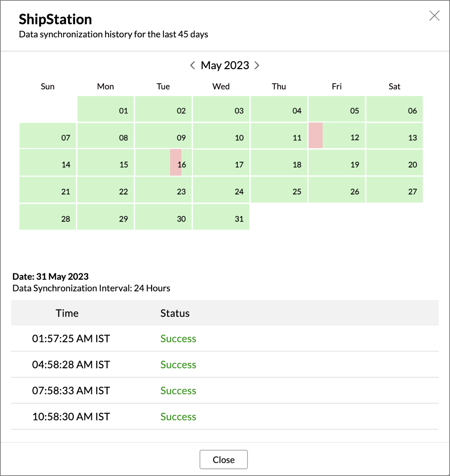Viewport: 450px width, 476px height.
Task: Open sync history for May 20
Action: [x=394, y=163]
